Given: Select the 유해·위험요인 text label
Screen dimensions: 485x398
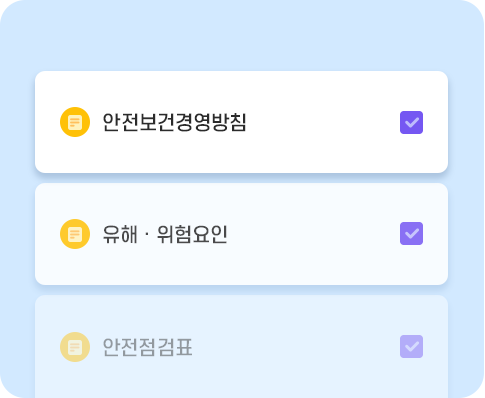Looking at the screenshot, I should click(x=165, y=234).
